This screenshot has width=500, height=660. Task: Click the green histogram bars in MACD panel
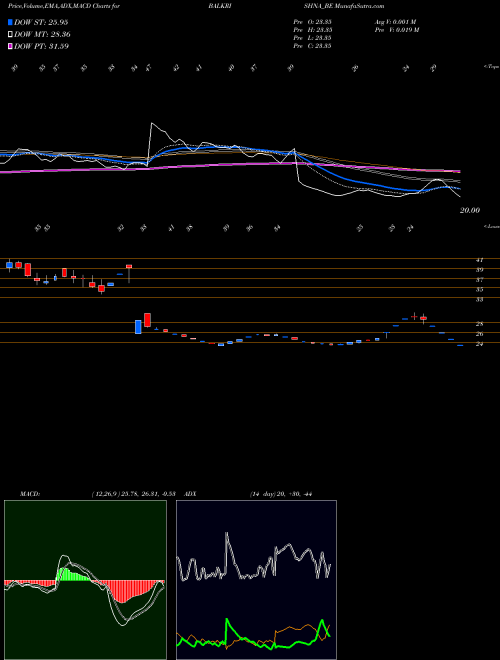72,575
